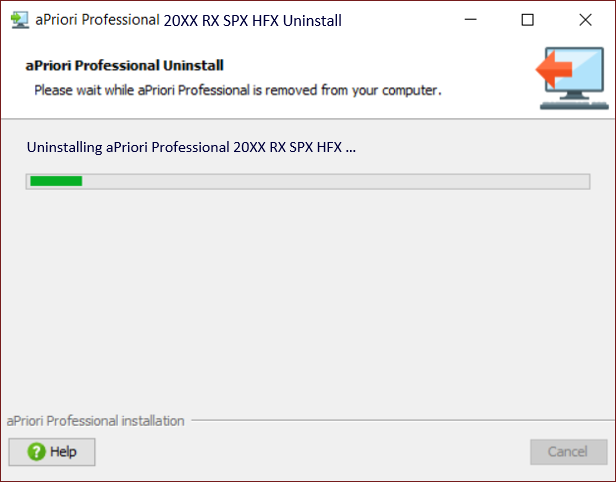Click the footer separator line beside the installation label
This screenshot has width=616, height=482.
pos(400,421)
